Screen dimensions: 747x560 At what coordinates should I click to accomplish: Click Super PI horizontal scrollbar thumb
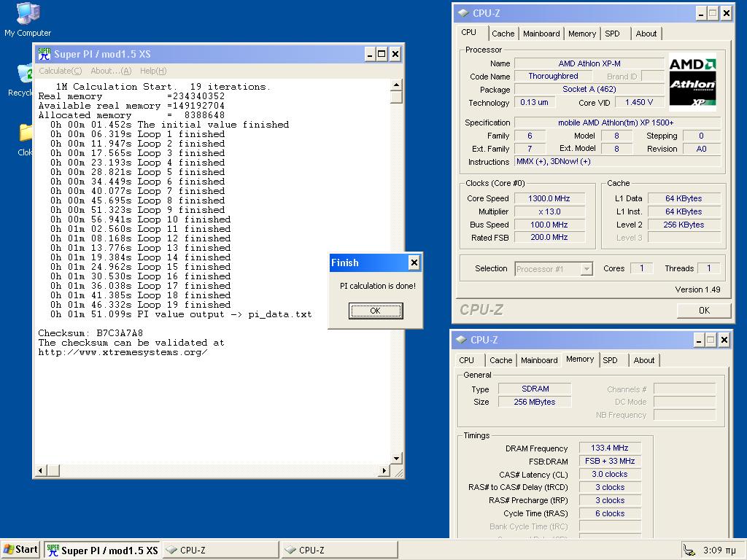pyautogui.click(x=53, y=470)
